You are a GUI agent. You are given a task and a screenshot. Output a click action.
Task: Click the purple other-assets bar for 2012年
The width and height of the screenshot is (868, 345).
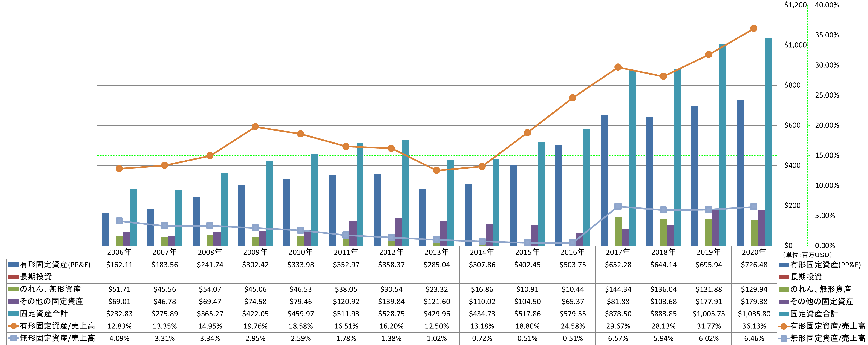pyautogui.click(x=398, y=232)
